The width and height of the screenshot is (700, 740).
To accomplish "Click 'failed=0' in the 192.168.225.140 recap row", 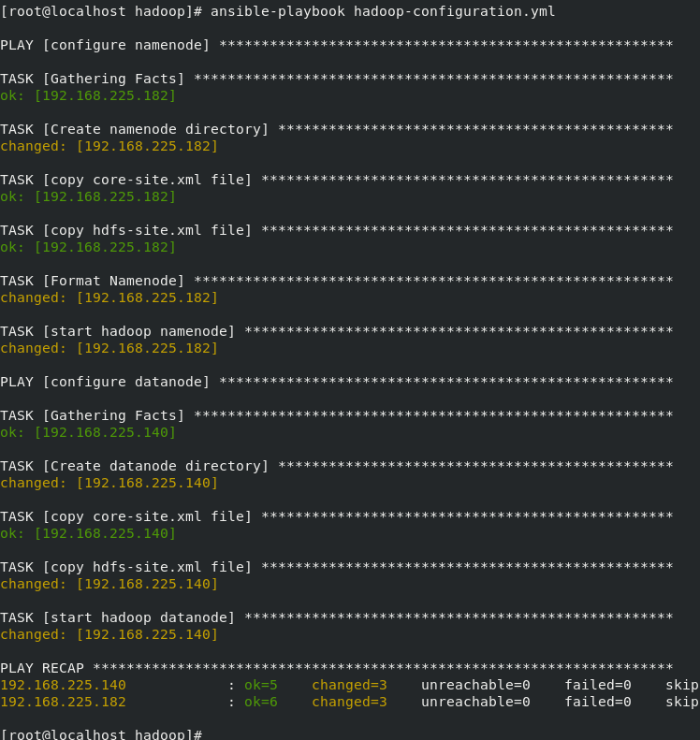I will 598,685.
